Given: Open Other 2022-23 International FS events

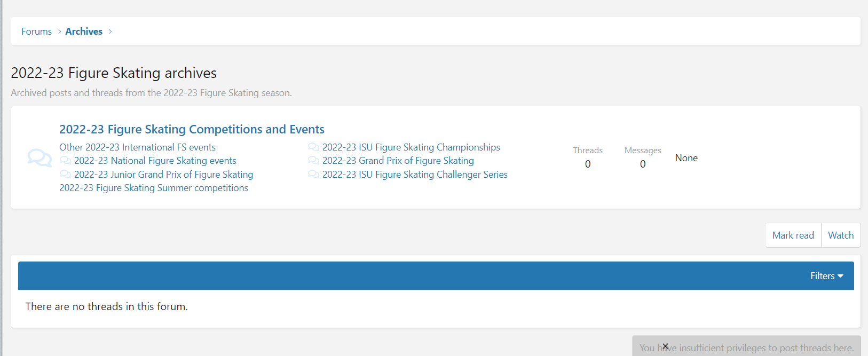Looking at the screenshot, I should [137, 147].
